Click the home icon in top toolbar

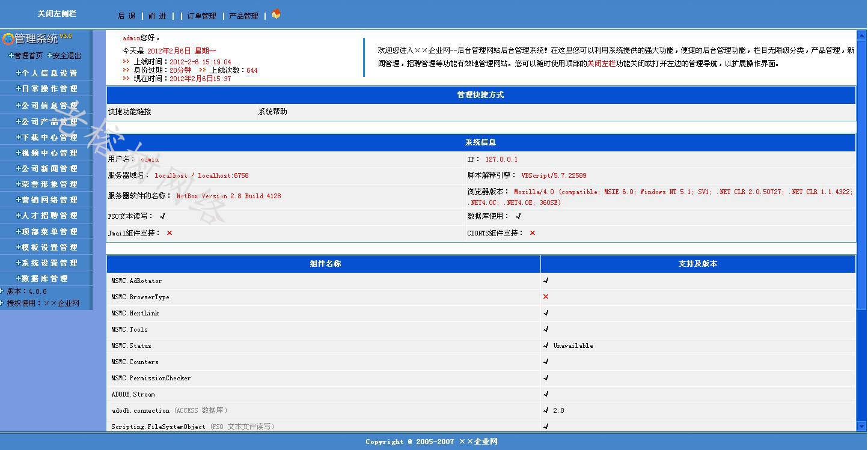(x=276, y=14)
